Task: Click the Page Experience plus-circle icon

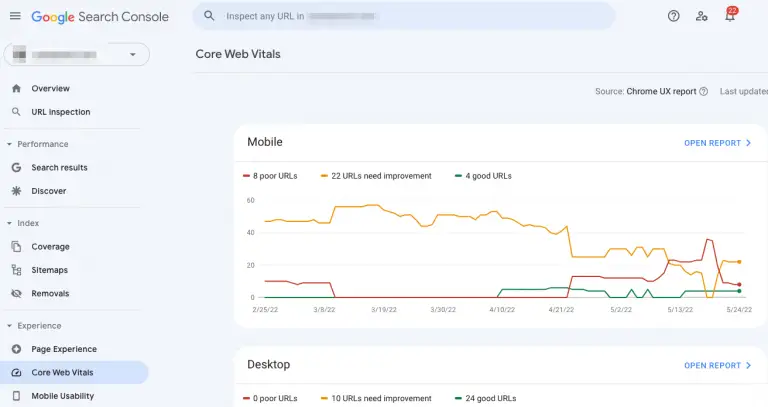Action: coord(16,349)
